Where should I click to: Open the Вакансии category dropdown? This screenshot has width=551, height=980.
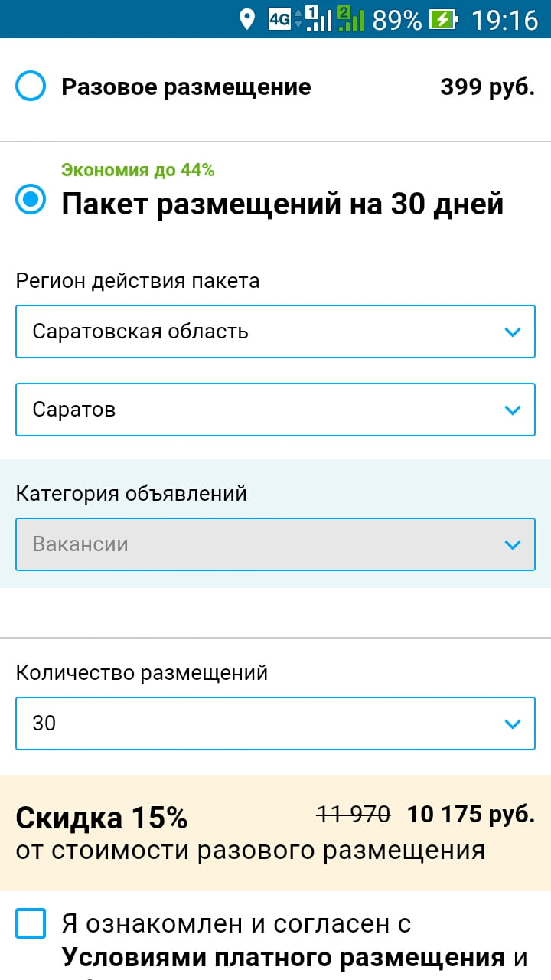point(275,544)
